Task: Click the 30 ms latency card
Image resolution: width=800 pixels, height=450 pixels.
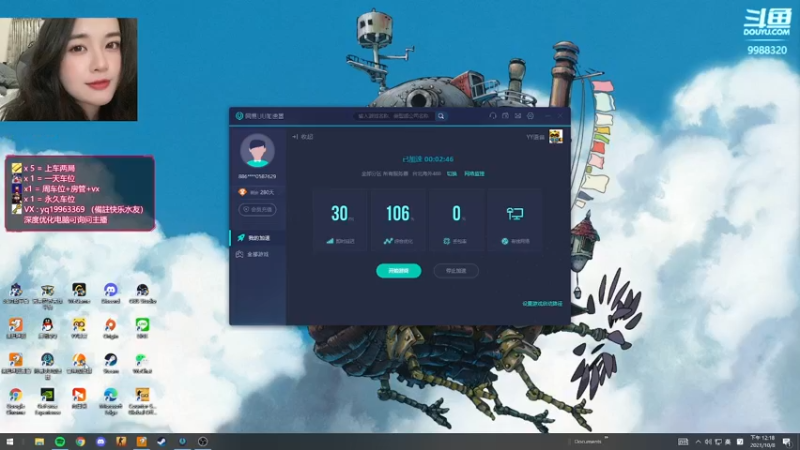Action: click(x=340, y=221)
